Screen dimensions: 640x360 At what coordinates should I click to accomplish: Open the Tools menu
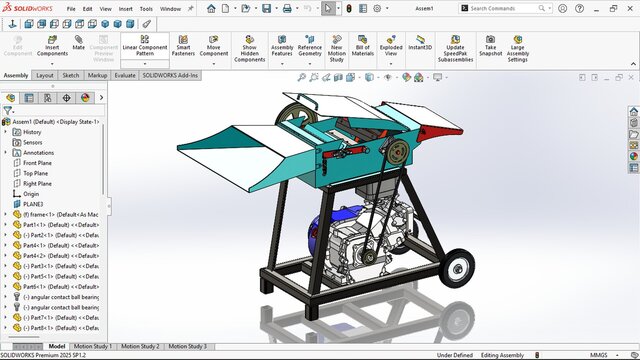click(x=146, y=9)
